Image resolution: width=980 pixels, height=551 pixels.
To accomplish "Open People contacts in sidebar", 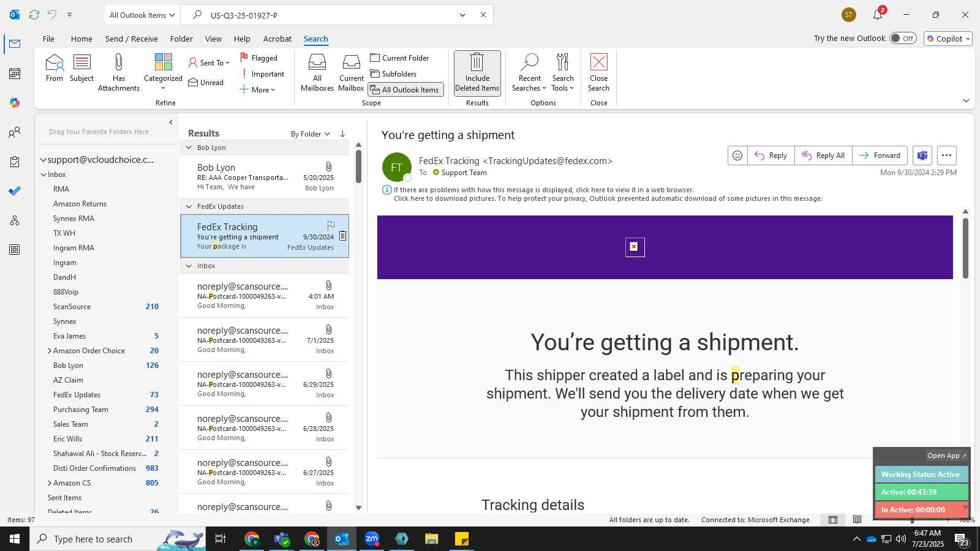I will coord(15,132).
